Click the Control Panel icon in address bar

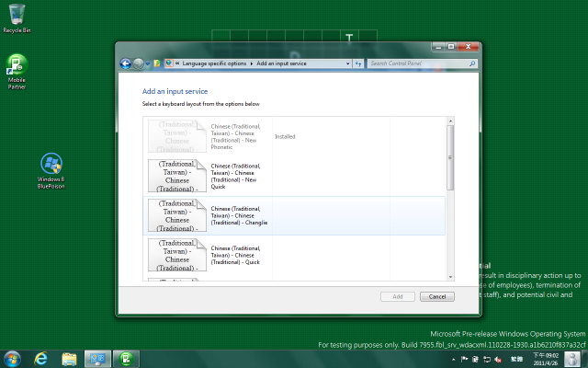pos(169,63)
